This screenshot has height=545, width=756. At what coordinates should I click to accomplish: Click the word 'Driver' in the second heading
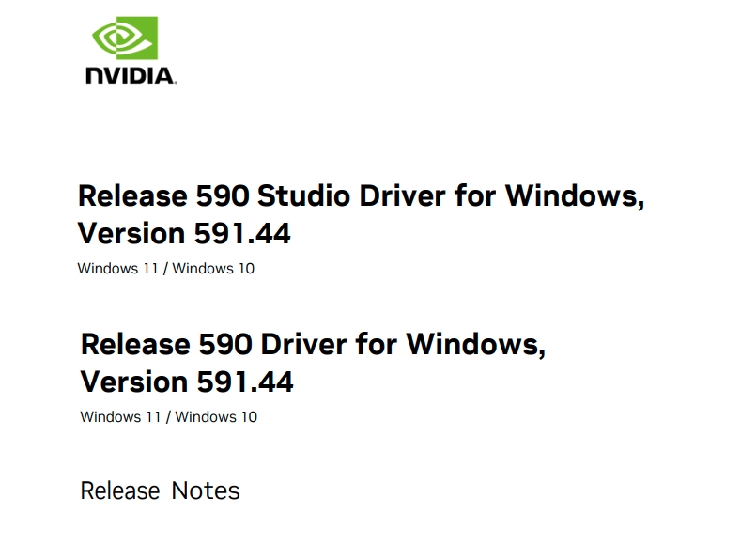pyautogui.click(x=303, y=344)
